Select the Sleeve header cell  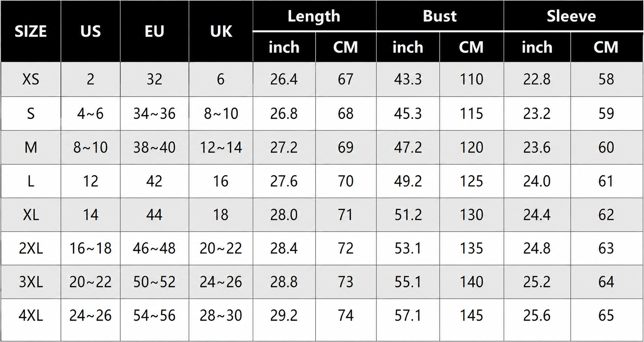pos(571,16)
